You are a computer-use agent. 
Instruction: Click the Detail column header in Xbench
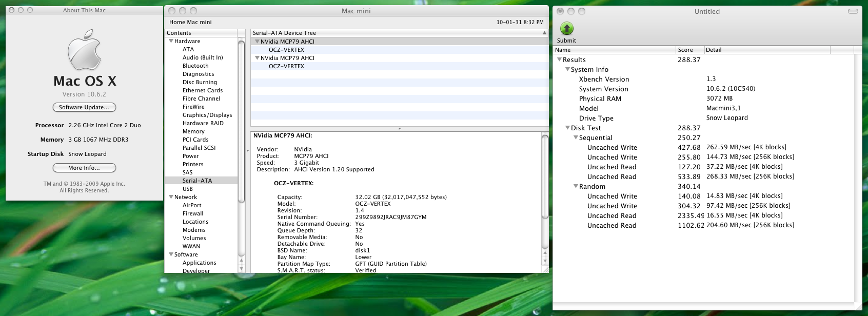tap(767, 50)
